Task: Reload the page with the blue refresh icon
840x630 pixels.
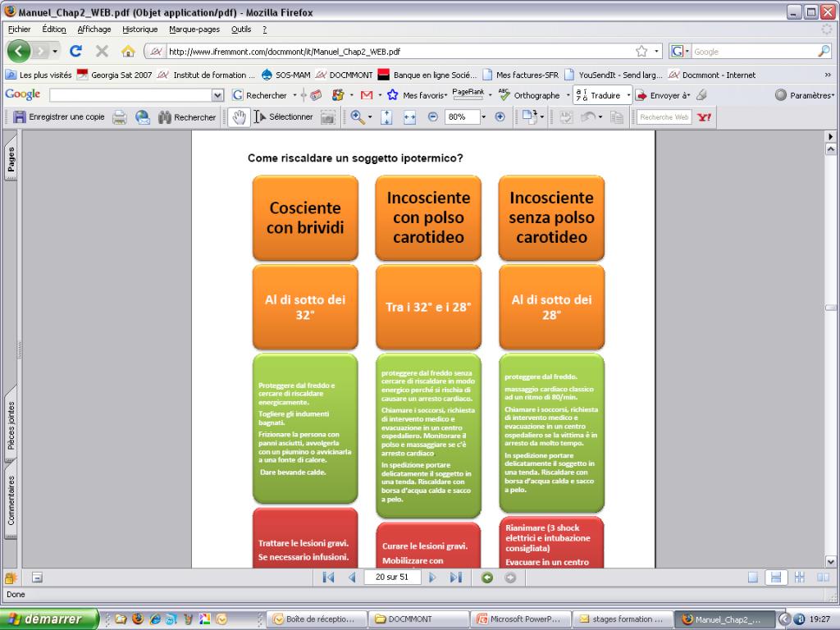Action: pos(75,52)
